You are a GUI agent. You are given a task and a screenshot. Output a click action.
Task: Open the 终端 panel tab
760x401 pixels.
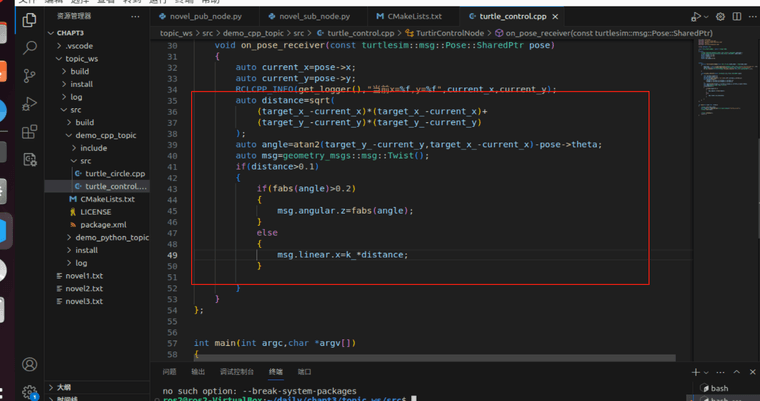[x=275, y=372]
